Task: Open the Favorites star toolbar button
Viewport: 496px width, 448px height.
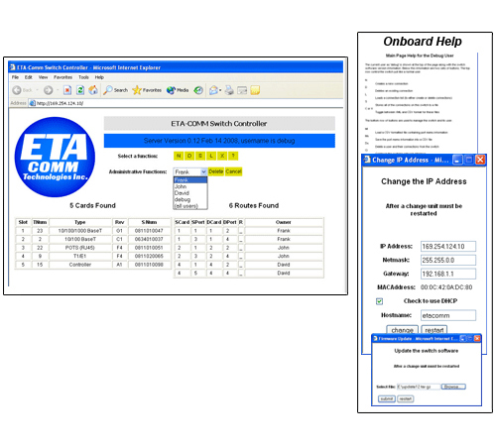Action: point(147,90)
